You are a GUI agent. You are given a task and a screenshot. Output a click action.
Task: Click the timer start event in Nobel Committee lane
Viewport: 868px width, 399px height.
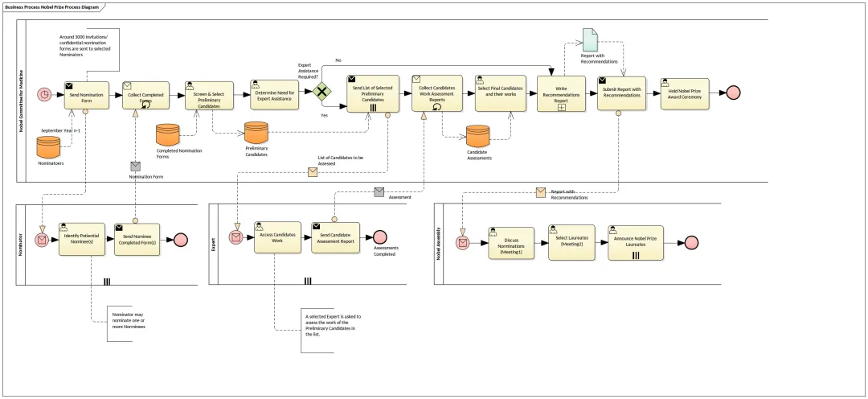click(44, 95)
